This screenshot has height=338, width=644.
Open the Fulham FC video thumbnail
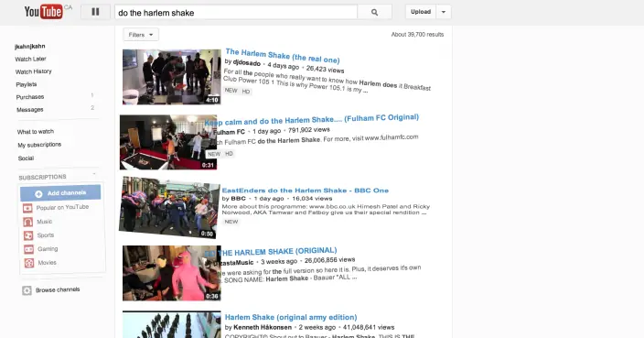coord(168,142)
